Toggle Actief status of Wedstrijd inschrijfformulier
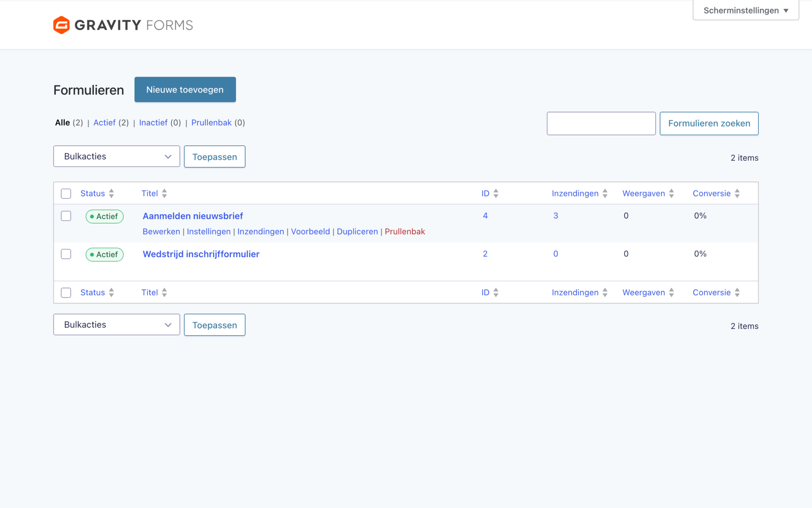This screenshot has width=812, height=508. click(105, 254)
